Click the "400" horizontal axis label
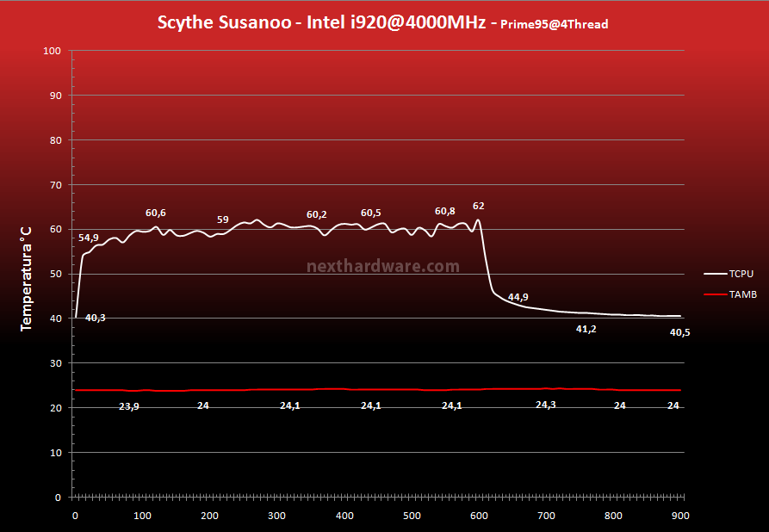The height and width of the screenshot is (532, 769). (344, 516)
